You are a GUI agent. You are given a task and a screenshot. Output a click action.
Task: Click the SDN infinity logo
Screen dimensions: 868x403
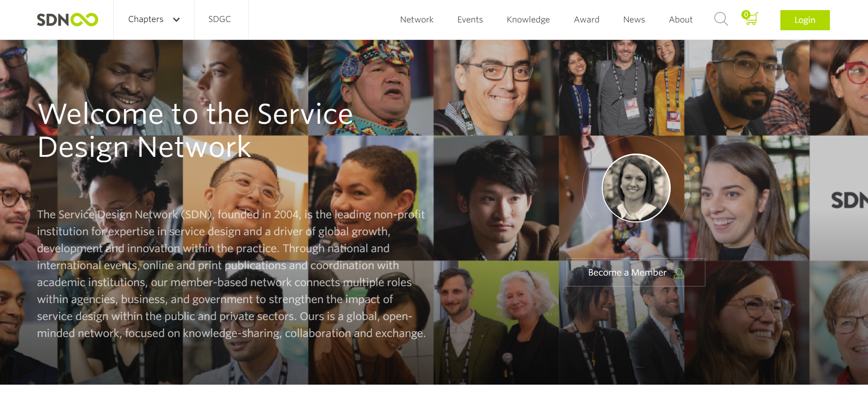click(67, 20)
